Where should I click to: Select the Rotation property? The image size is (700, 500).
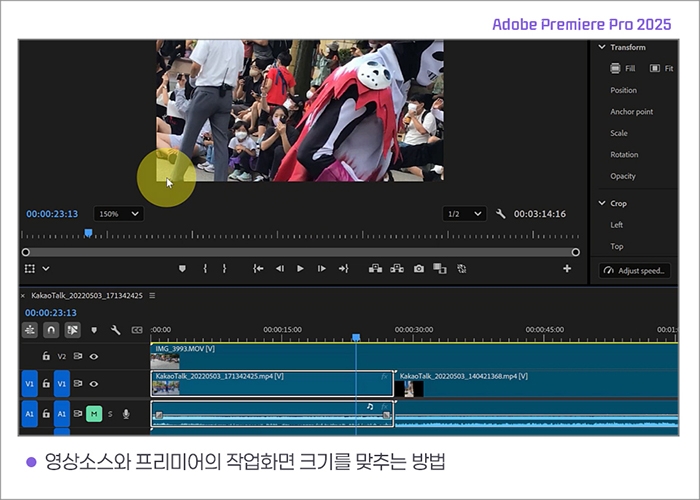click(624, 154)
